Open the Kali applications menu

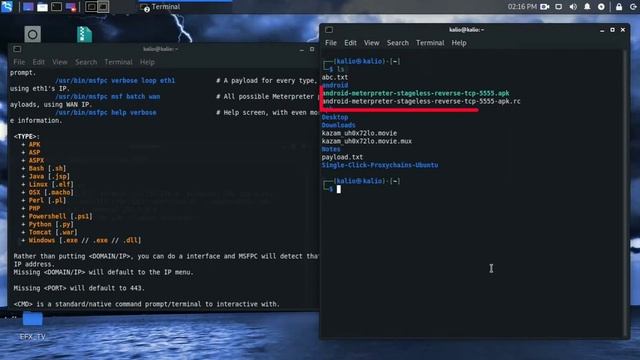[7, 6]
